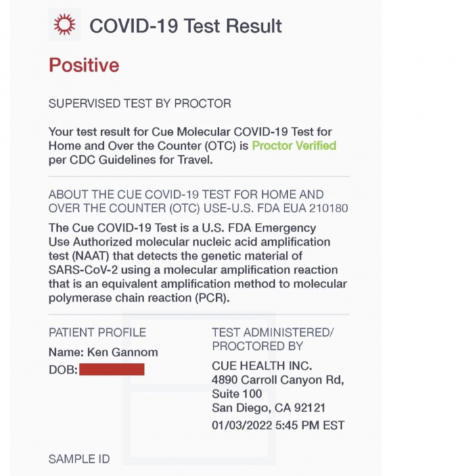Click the 01/03/2022 5:45 PM EST timestamp
Viewport: 460px width, 476px height.
(x=277, y=425)
